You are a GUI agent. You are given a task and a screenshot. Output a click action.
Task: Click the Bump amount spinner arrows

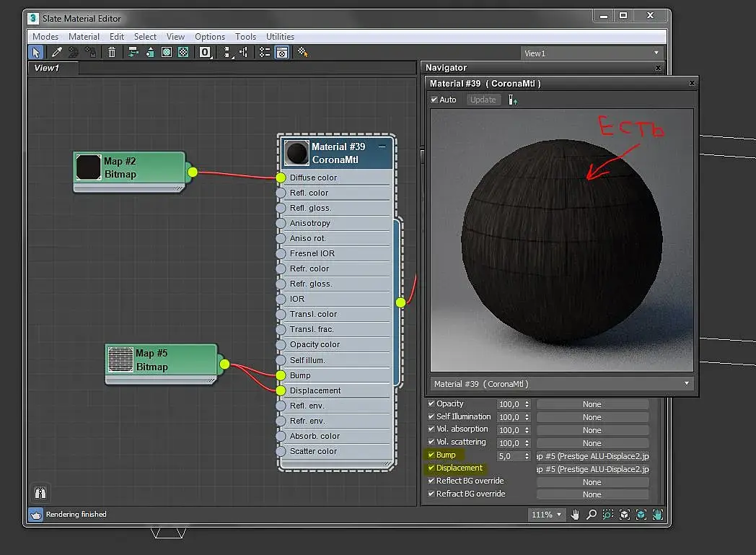click(x=527, y=456)
